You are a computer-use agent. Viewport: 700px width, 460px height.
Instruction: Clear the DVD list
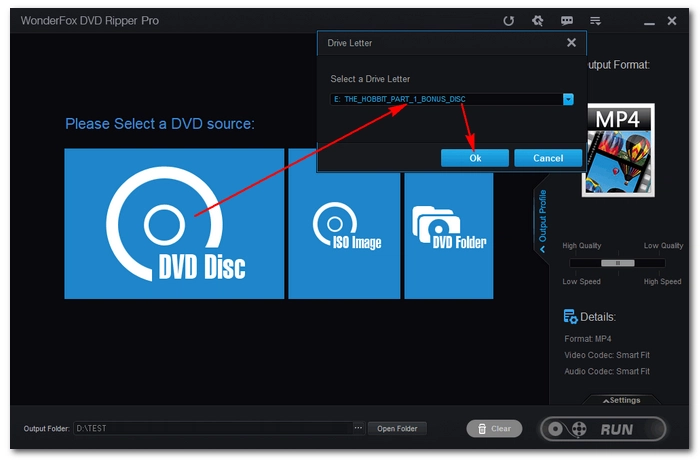tap(494, 429)
